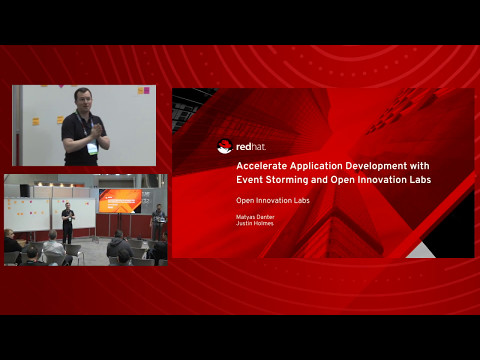This screenshot has height=360, width=480.
Task: Click the redhat wordmark beside the logo
Action: (251, 147)
